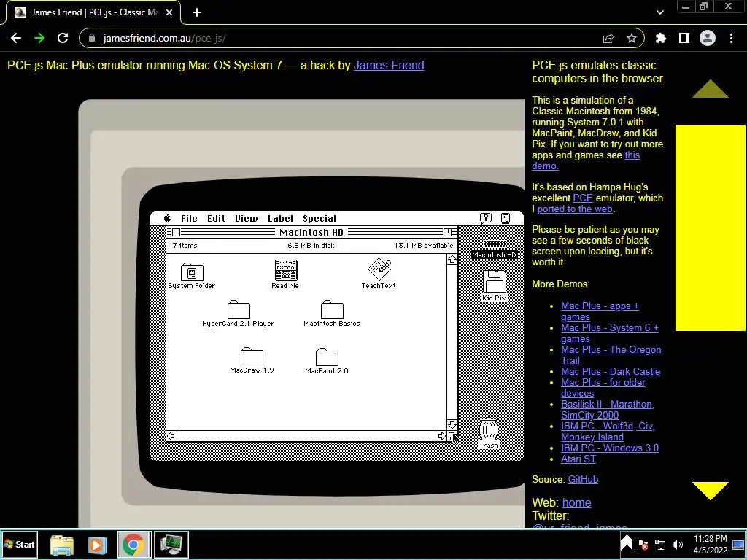Screen dimensions: 747x560
Task: Open the View menu
Action: [247, 218]
